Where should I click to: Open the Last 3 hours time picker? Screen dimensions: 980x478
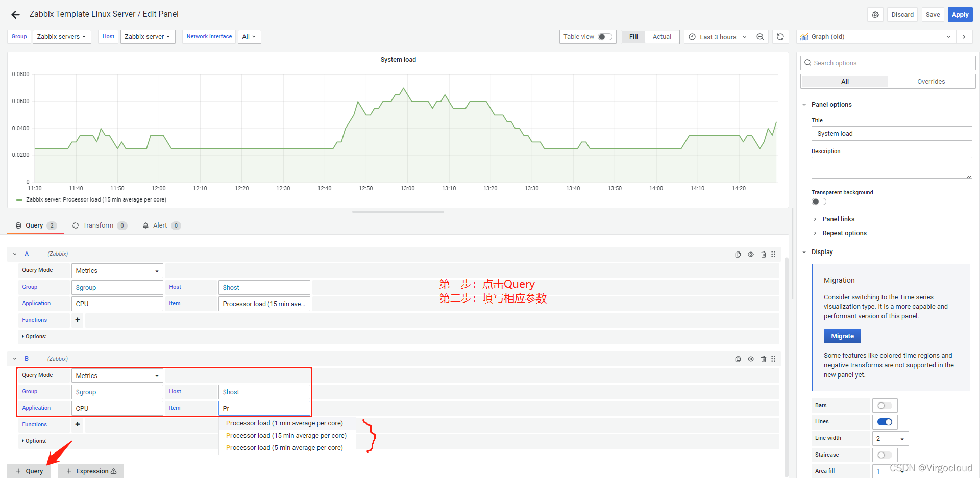click(x=718, y=37)
